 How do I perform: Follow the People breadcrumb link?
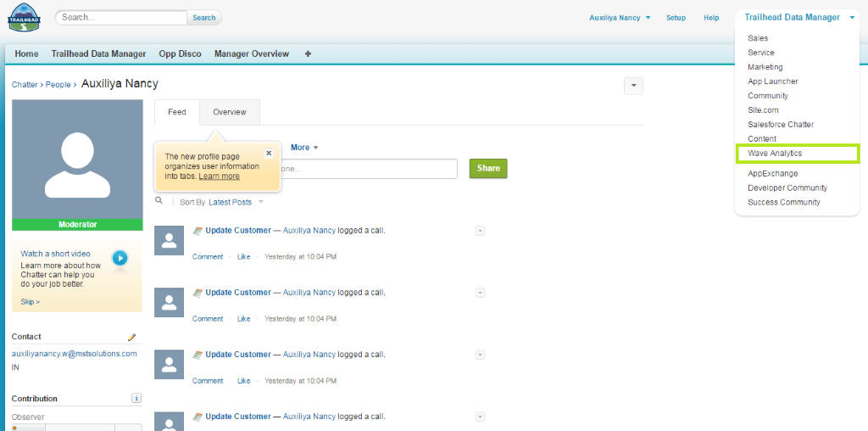58,85
